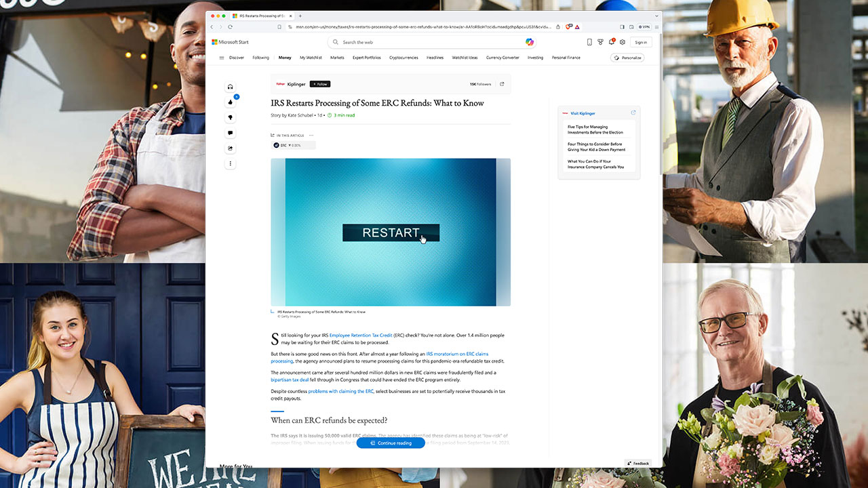Click the RESTART article hero image
Screen dimensions: 868x488
tap(391, 232)
